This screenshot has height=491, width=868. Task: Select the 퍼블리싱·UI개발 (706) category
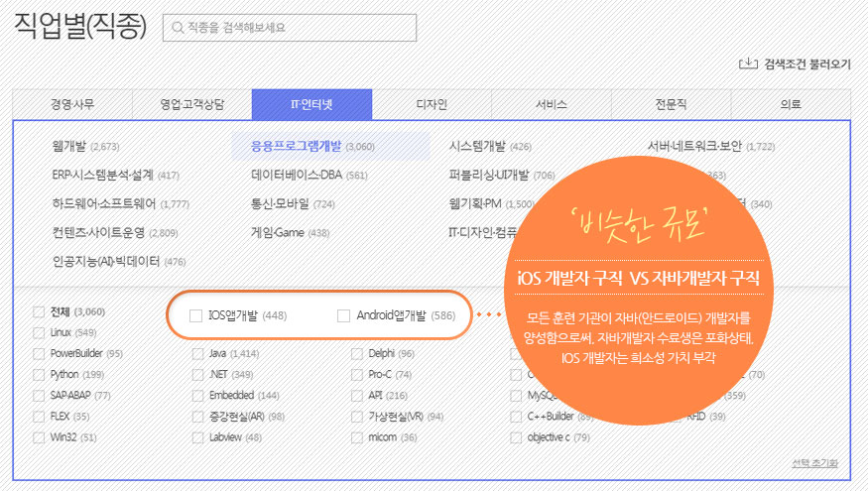pyautogui.click(x=502, y=176)
